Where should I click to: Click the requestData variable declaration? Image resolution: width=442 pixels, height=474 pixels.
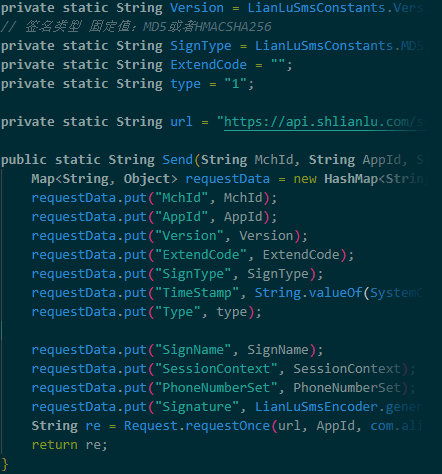click(x=227, y=179)
